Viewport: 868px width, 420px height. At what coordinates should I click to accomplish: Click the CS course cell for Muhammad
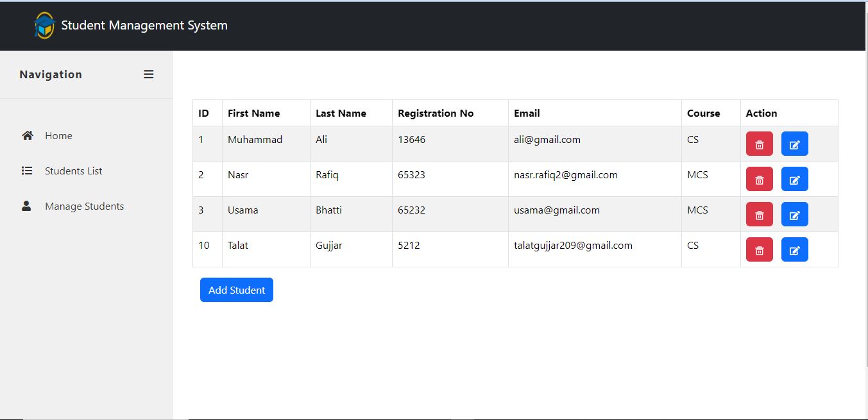(x=711, y=144)
